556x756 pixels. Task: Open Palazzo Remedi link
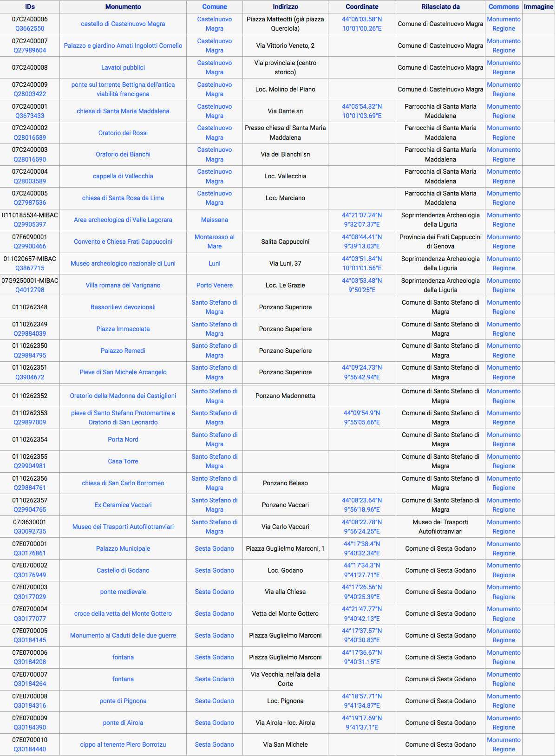pyautogui.click(x=123, y=351)
